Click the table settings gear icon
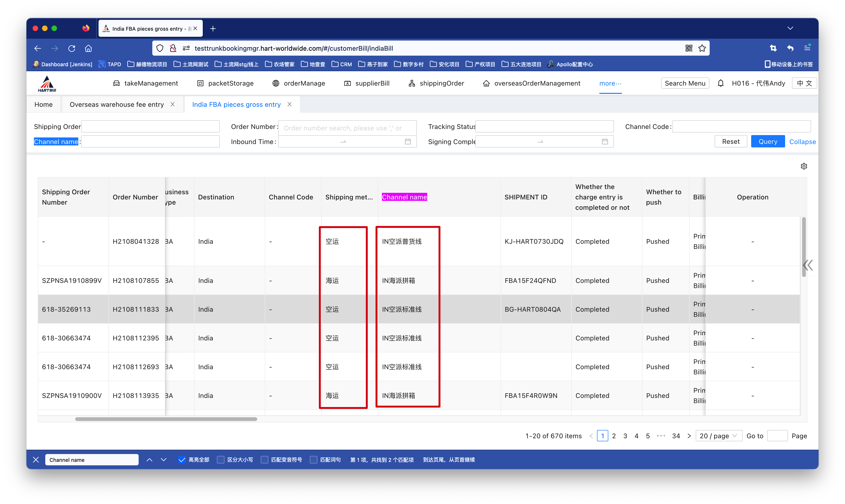Viewport: 845px width, 504px height. pos(804,166)
